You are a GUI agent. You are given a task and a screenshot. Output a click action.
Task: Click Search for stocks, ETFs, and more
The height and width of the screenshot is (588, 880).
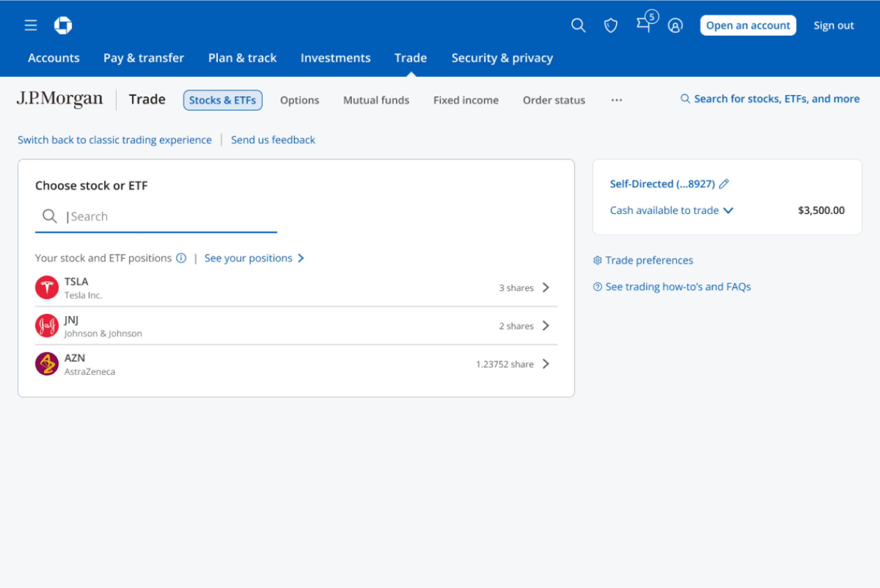click(777, 99)
